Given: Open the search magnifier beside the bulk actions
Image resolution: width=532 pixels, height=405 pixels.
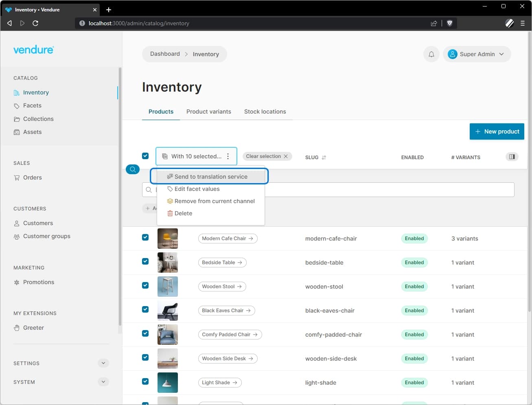Looking at the screenshot, I should pos(133,169).
